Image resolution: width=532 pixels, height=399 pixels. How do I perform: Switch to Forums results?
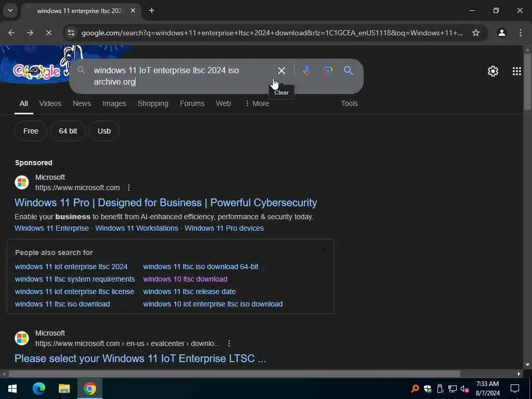(192, 103)
